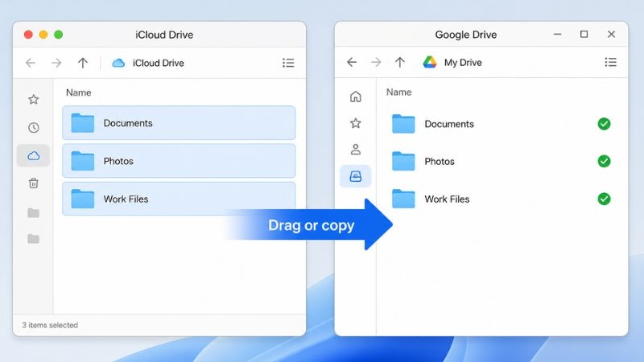
Task: Go back in Google Drive window
Action: point(352,62)
